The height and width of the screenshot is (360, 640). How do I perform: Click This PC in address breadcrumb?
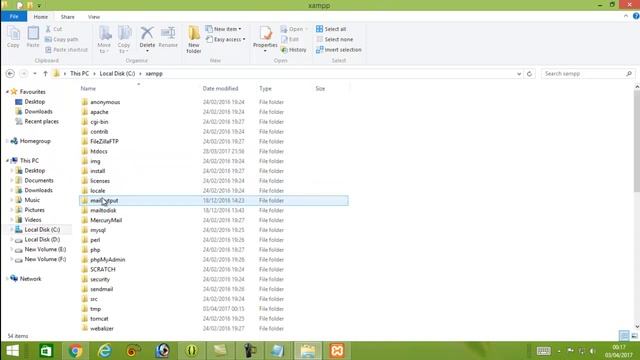(x=79, y=73)
